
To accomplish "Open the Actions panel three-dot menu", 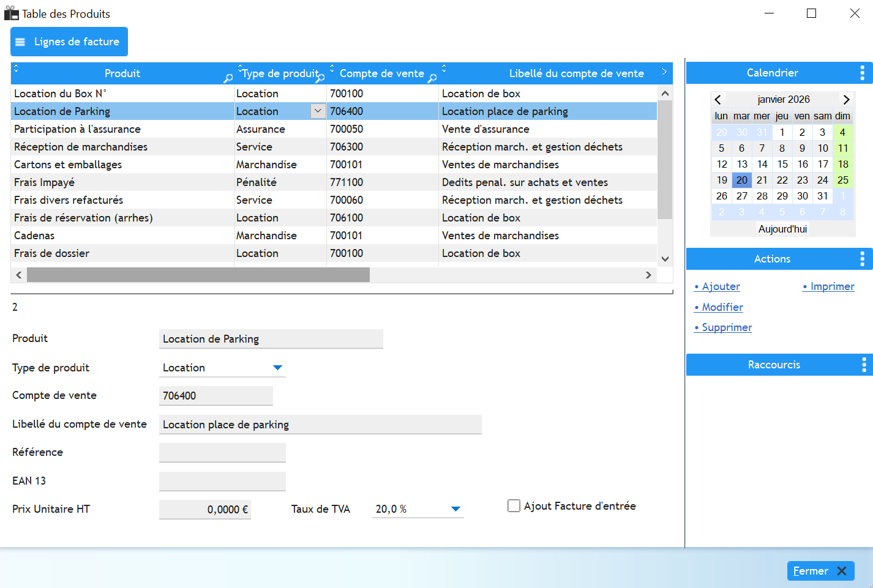I will point(862,259).
